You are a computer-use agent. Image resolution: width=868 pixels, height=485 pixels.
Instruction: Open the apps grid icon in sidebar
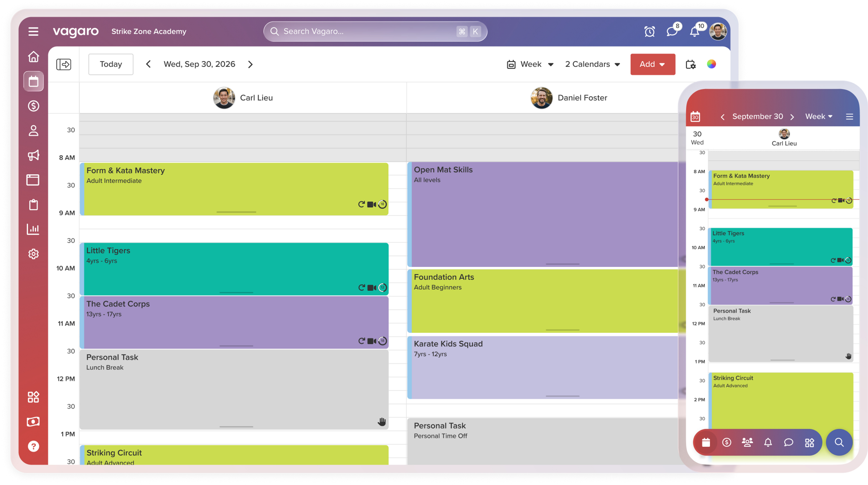33,397
